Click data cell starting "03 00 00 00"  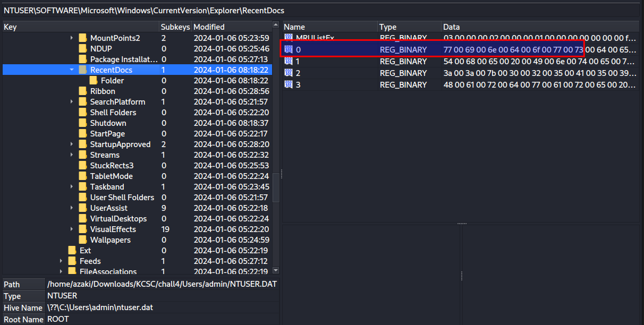click(540, 38)
